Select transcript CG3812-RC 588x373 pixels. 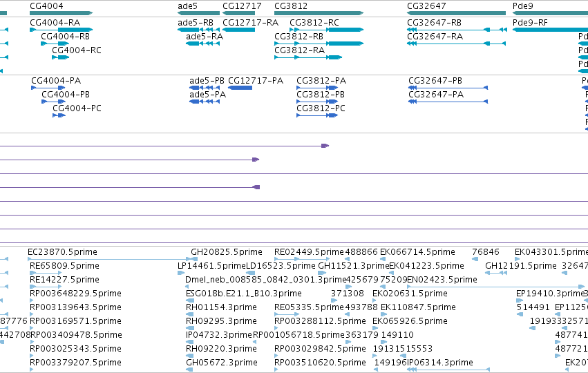(326, 30)
